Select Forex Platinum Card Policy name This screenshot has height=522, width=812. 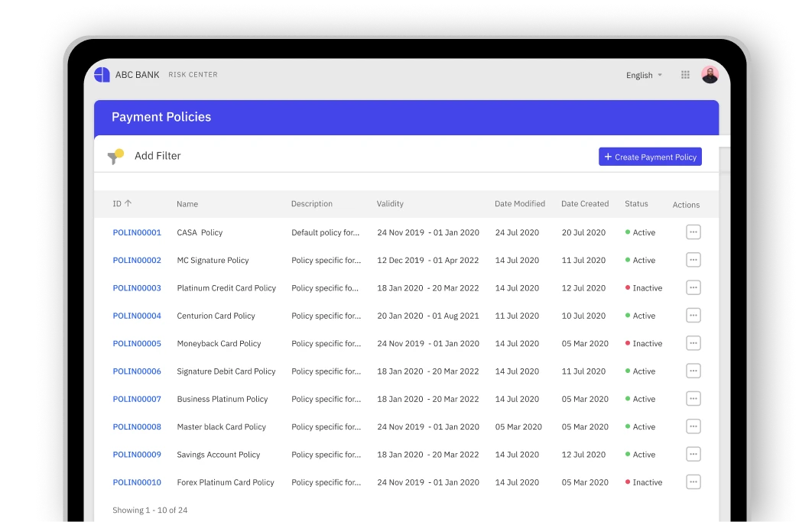click(226, 482)
